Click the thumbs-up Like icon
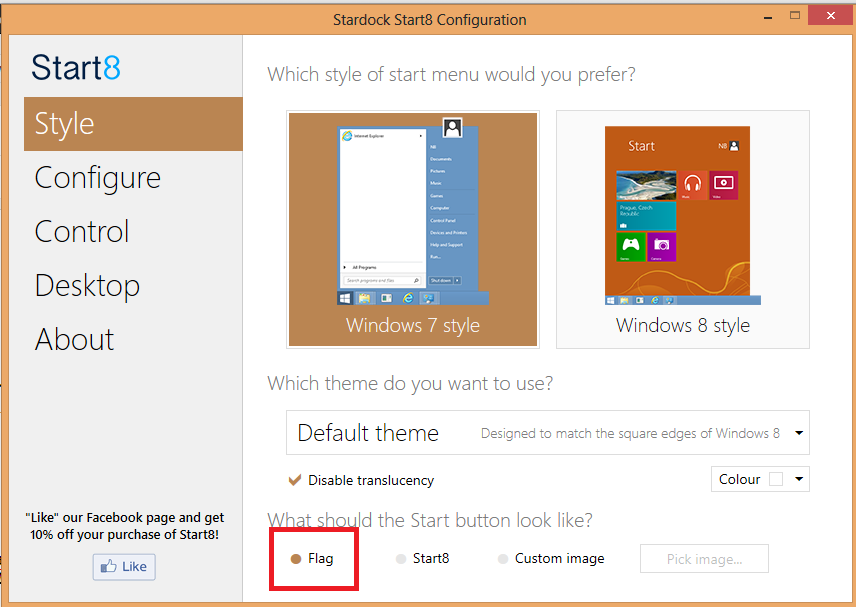The height and width of the screenshot is (608, 856). coord(110,566)
